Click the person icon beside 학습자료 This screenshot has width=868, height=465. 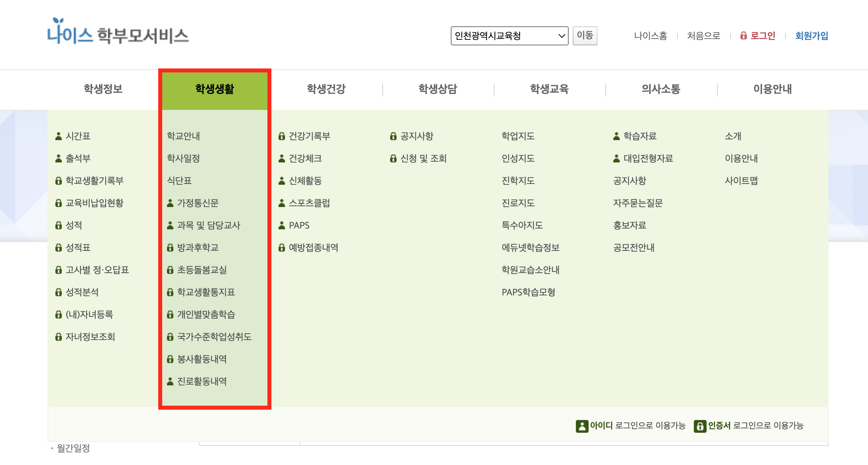617,136
